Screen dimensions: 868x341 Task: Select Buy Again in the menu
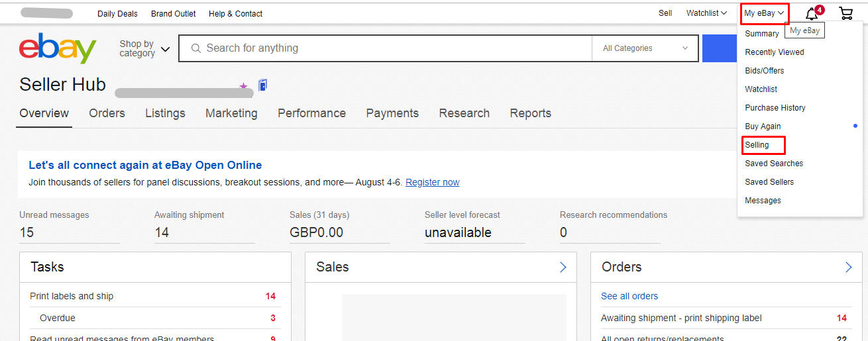point(763,126)
